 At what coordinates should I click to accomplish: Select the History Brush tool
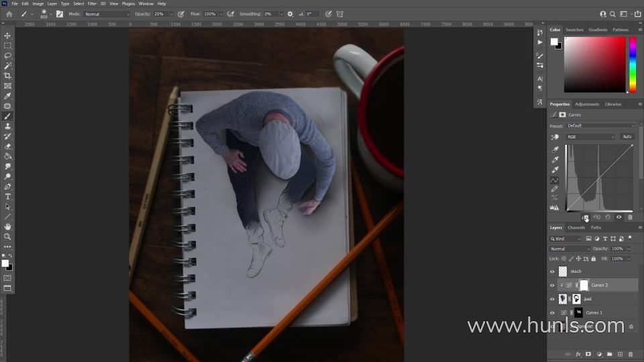coord(7,136)
